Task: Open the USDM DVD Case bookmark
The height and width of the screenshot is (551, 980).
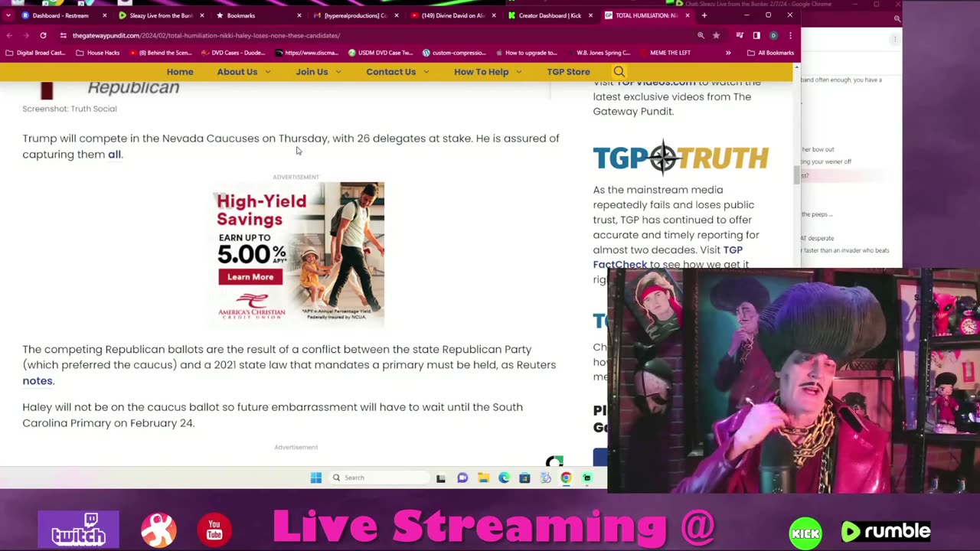Action: pos(380,53)
